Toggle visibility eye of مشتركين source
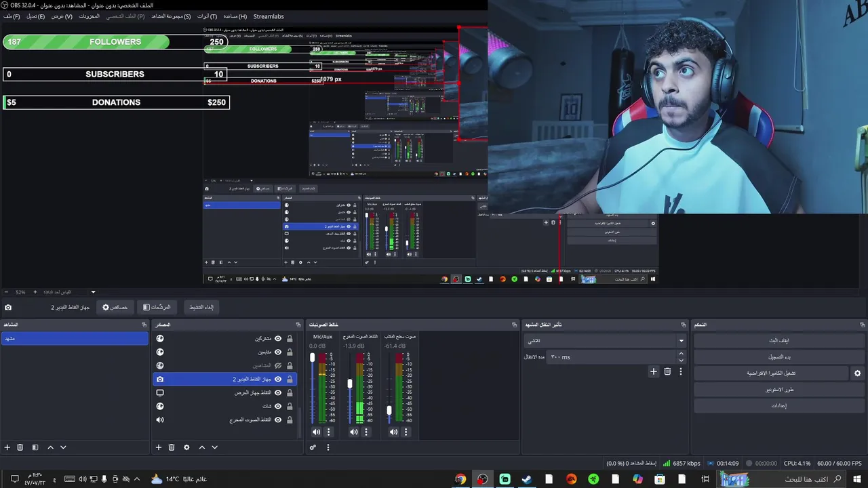Image resolution: width=868 pixels, height=488 pixels. [278, 338]
